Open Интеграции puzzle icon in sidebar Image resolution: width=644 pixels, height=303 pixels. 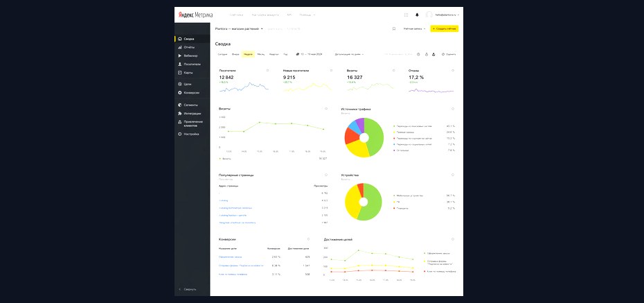pyautogui.click(x=180, y=114)
